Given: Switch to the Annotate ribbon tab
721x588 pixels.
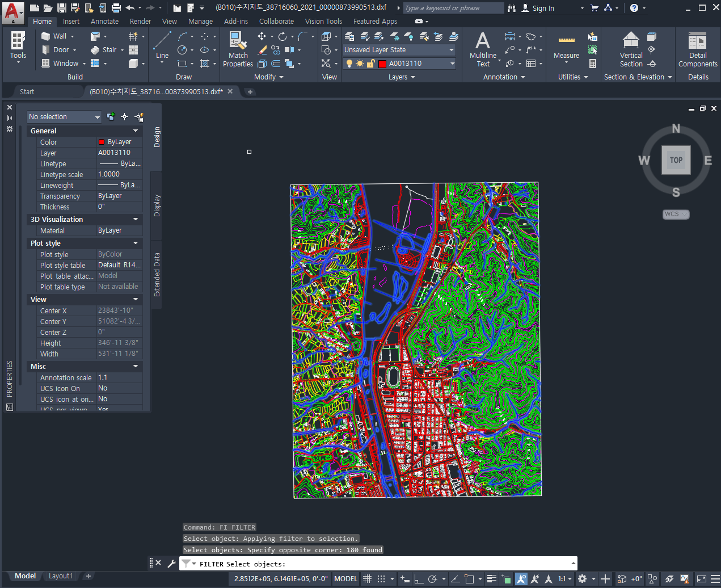Looking at the screenshot, I should tap(104, 21).
